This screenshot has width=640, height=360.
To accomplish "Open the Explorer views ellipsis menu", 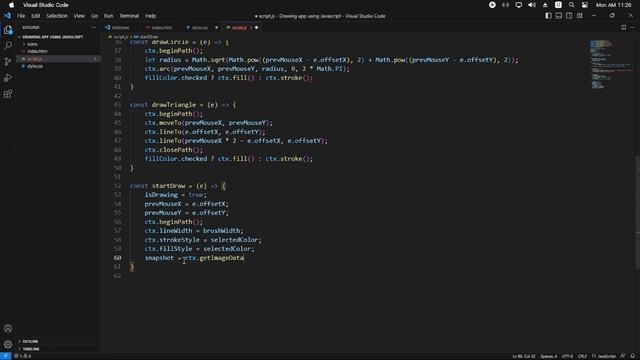I will click(x=93, y=27).
